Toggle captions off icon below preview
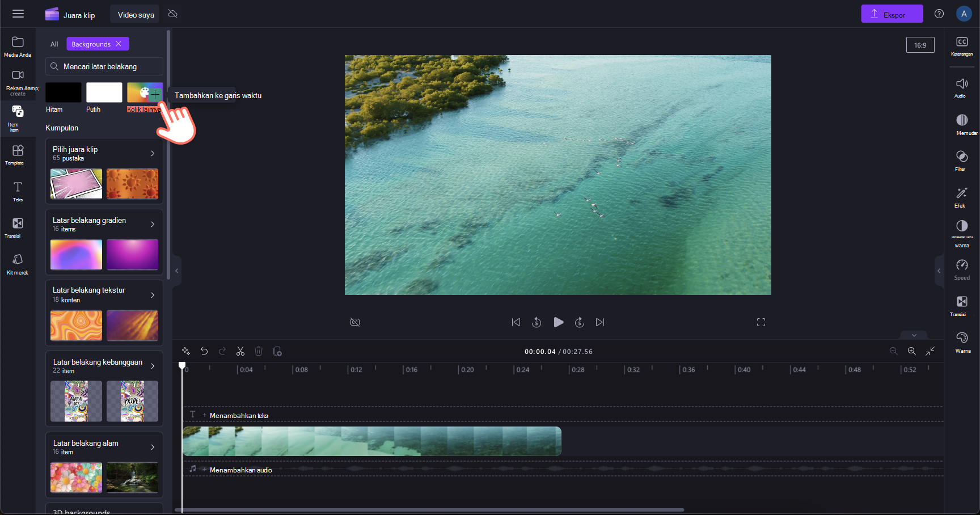 pos(355,322)
